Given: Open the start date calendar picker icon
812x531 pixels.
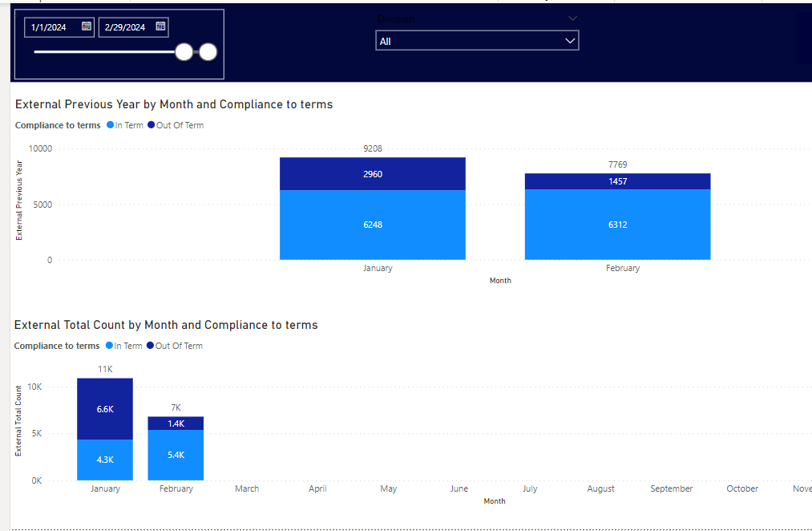Looking at the screenshot, I should (87, 26).
